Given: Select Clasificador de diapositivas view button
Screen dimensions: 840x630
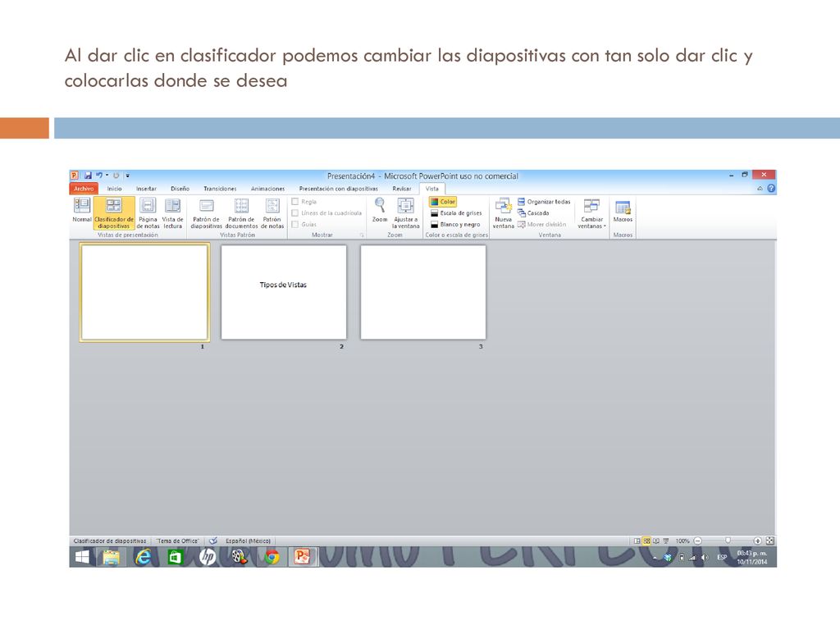Looking at the screenshot, I should click(113, 212).
